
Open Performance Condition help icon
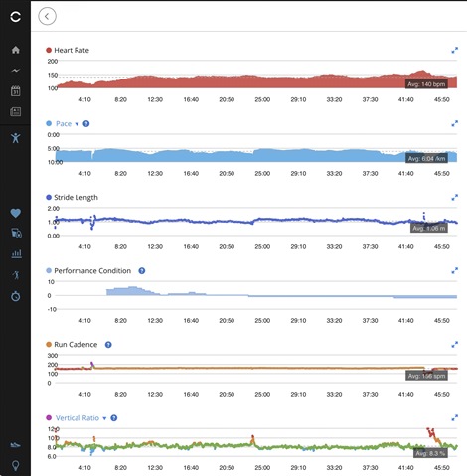pyautogui.click(x=142, y=271)
